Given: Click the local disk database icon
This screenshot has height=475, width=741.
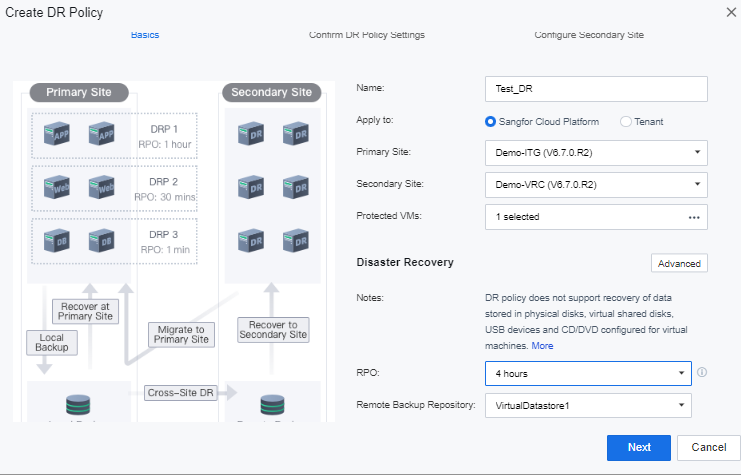Looking at the screenshot, I should point(78,405).
